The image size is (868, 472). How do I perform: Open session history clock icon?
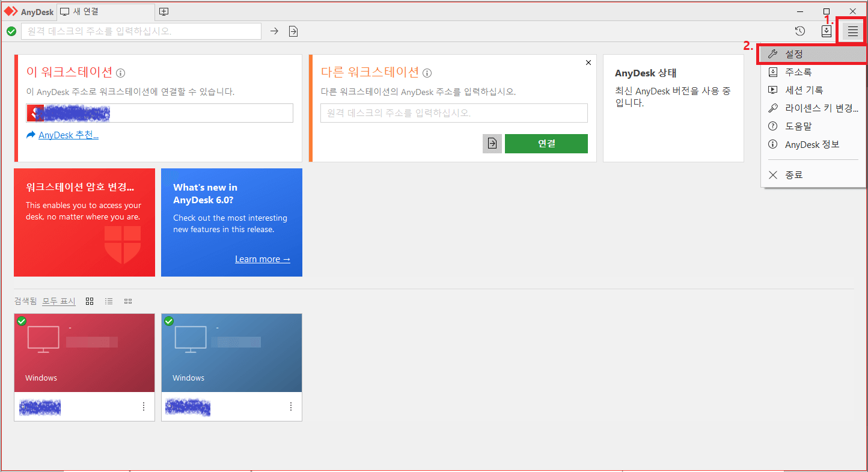click(800, 31)
